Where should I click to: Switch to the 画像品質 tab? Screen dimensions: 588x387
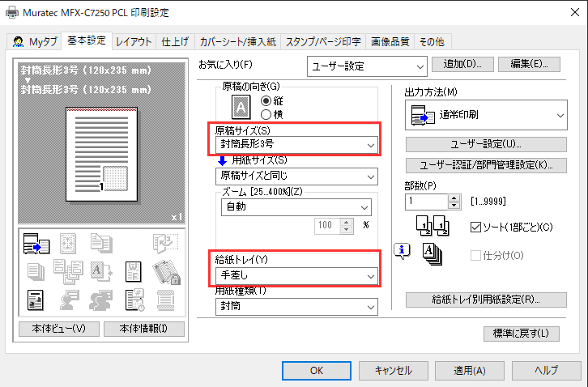[x=390, y=41]
